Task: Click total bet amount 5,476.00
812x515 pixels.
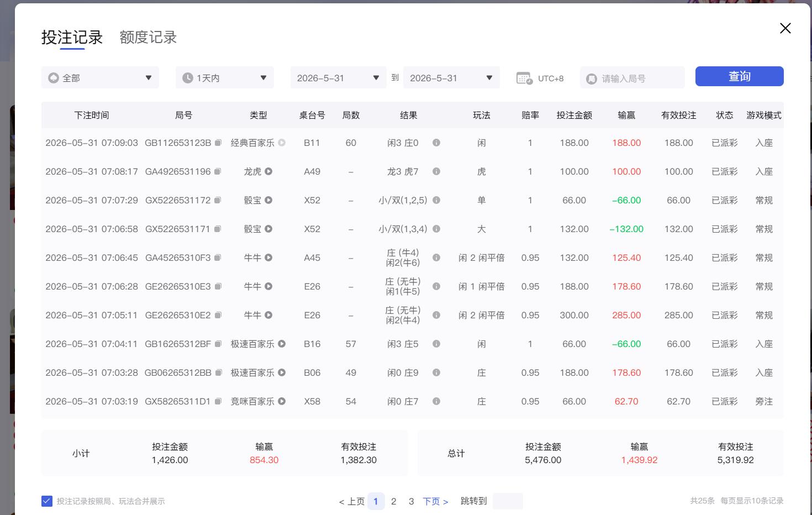Action: 543,460
